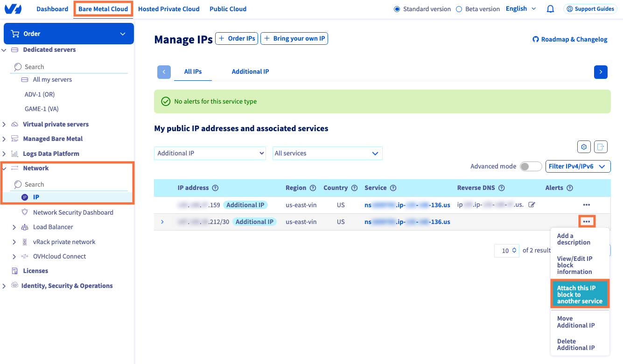Edit reverse DNS pencil icon

[532, 205]
